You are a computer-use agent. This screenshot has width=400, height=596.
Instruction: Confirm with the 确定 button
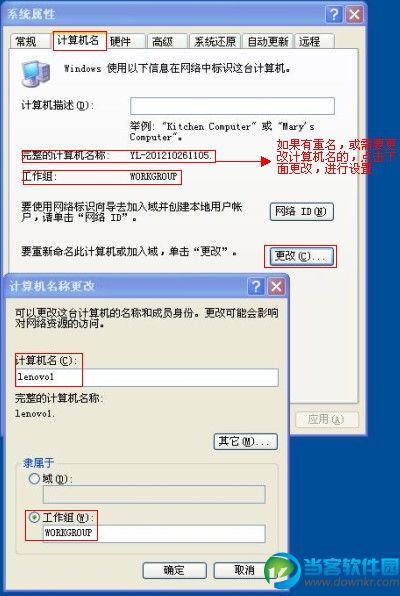tap(175, 571)
